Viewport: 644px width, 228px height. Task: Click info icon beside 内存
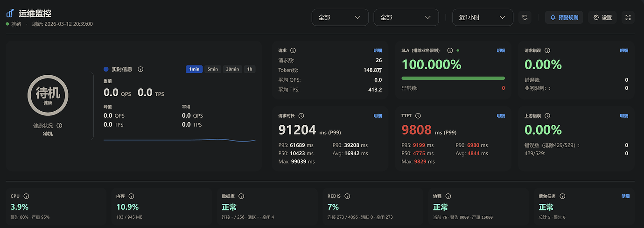click(131, 196)
